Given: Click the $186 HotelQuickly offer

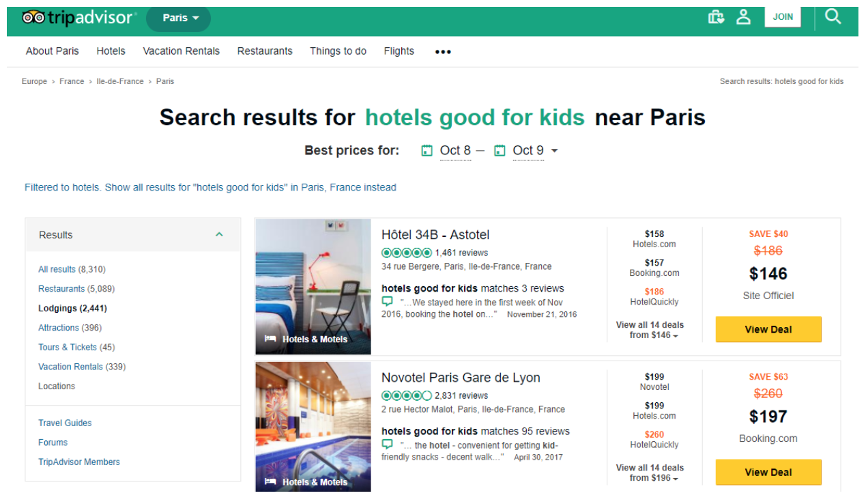Looking at the screenshot, I should 654,296.
